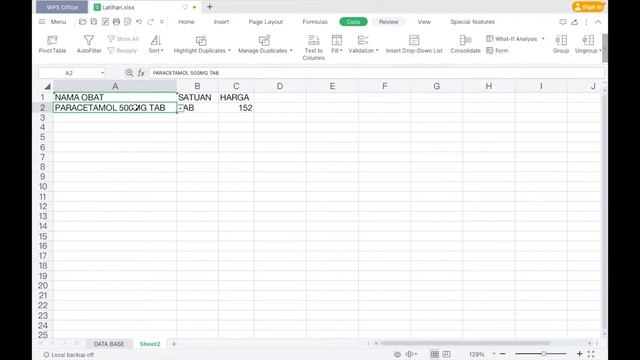Click the Print icon
Screen dimensions: 640x360
point(116,22)
